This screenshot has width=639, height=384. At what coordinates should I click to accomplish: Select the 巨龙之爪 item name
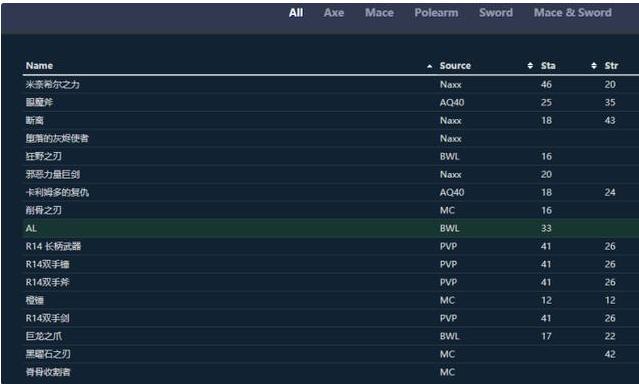click(x=44, y=336)
